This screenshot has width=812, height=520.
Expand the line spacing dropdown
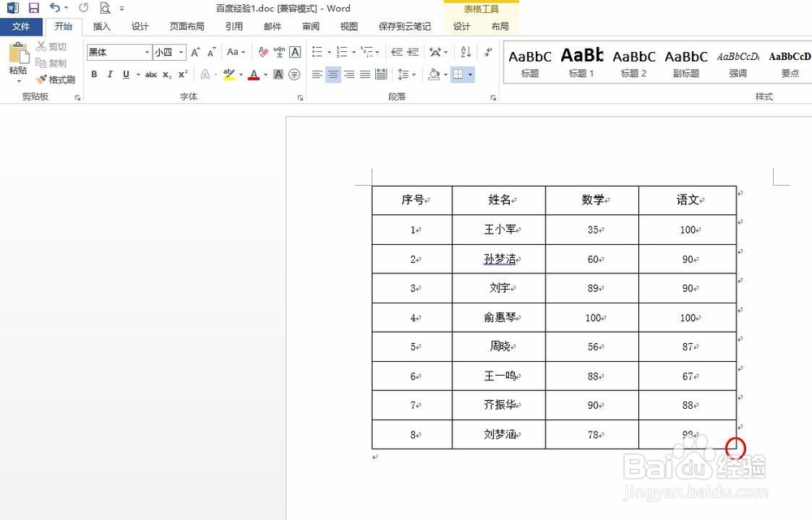(412, 74)
